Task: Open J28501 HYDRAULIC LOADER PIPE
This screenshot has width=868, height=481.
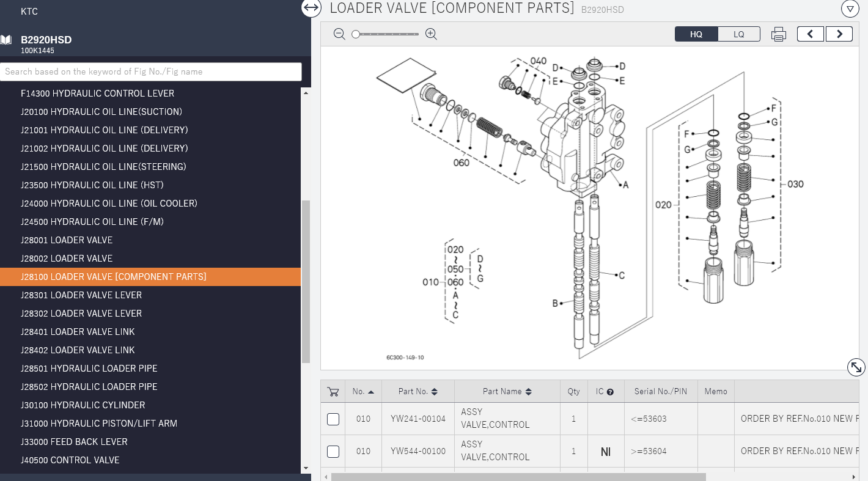Action: click(x=150, y=369)
